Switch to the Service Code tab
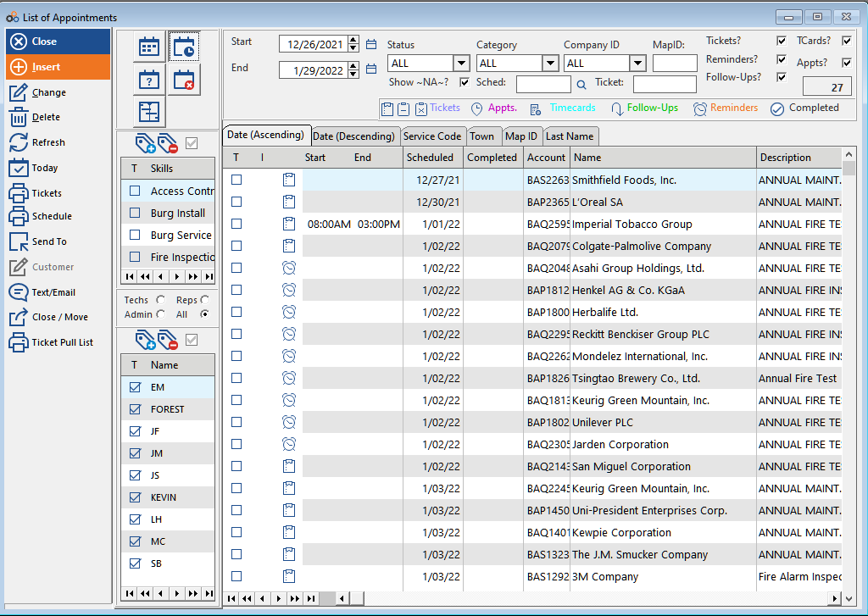This screenshot has height=616, width=868. (x=432, y=136)
